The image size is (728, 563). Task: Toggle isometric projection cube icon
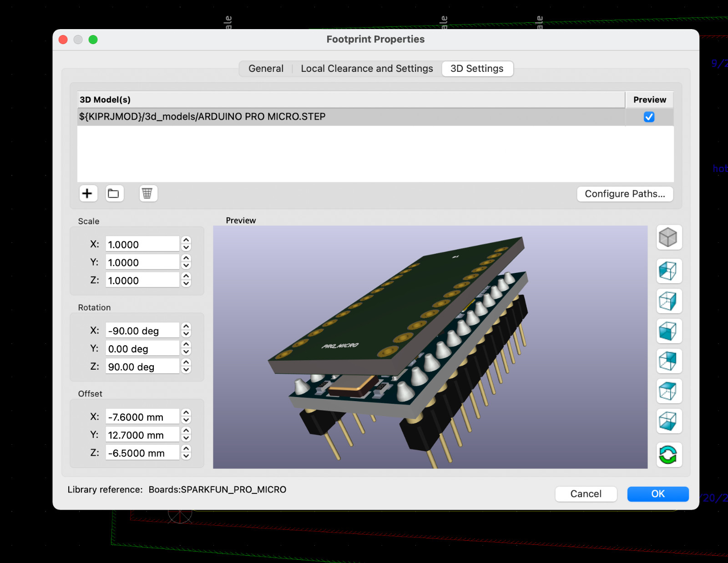[669, 237]
